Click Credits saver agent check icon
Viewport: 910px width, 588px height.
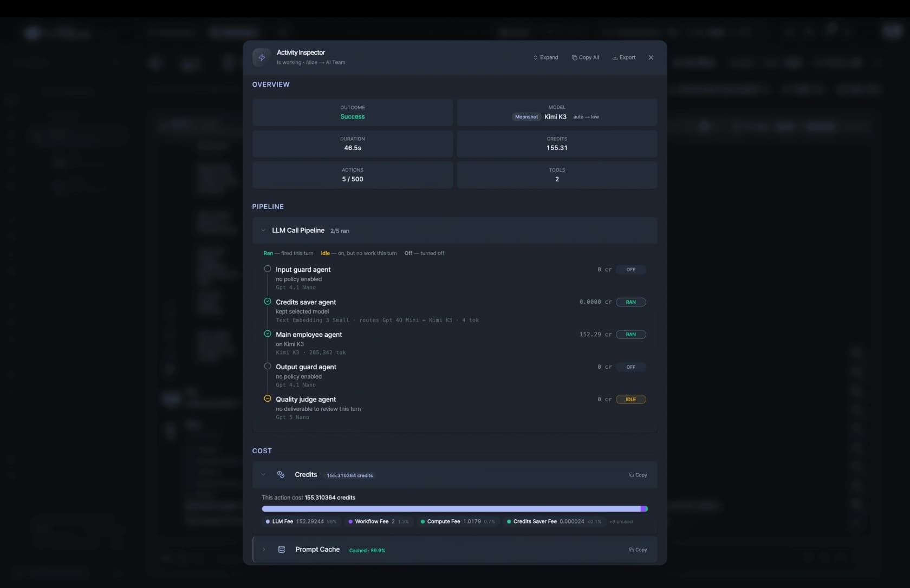coord(268,301)
